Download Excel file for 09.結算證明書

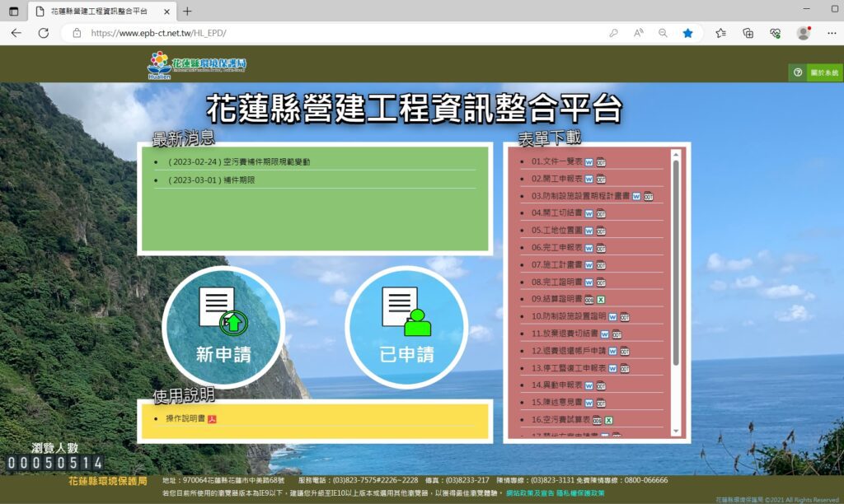coord(601,299)
